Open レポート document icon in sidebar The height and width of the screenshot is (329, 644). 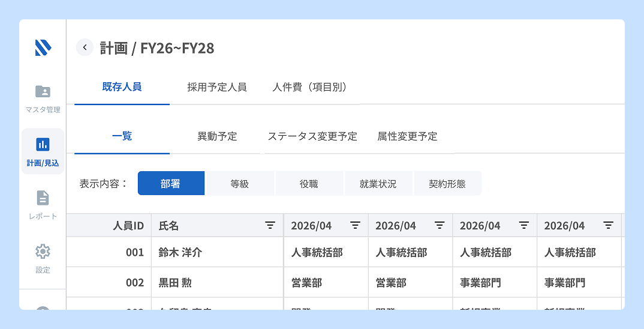click(x=43, y=198)
